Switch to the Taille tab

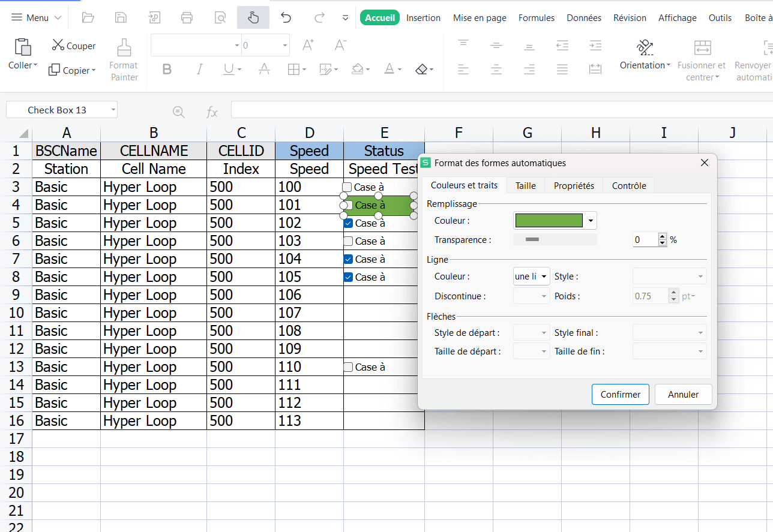(x=525, y=186)
